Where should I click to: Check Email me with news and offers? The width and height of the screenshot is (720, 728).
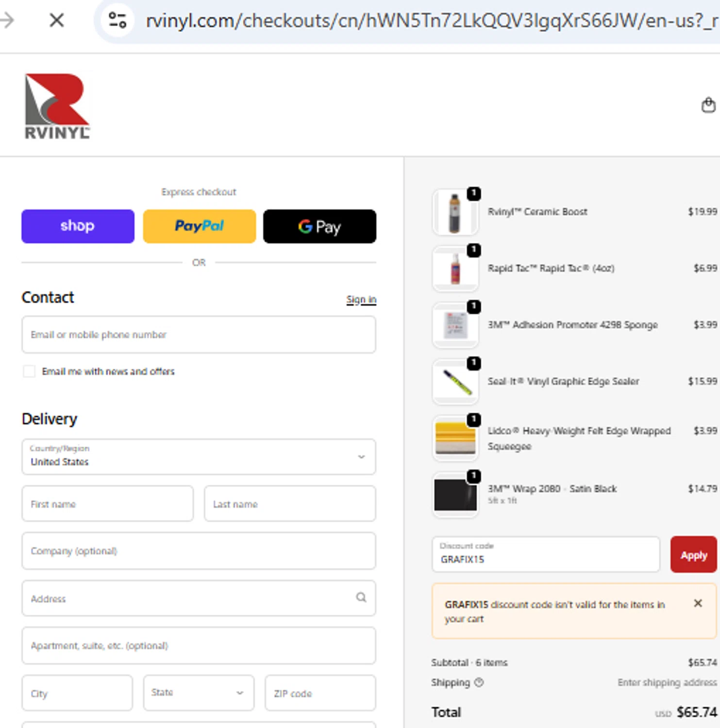(x=29, y=371)
